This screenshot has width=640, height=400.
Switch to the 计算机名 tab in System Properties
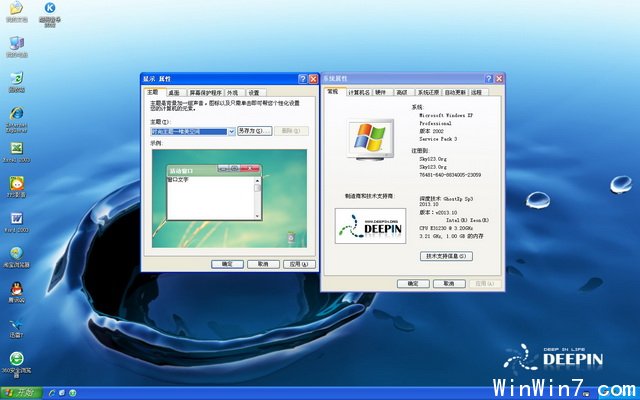[359, 92]
